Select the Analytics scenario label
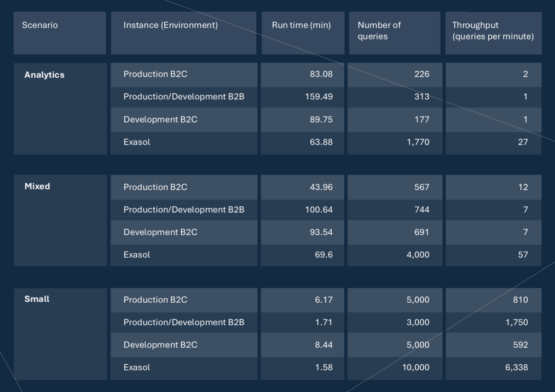 tap(44, 75)
